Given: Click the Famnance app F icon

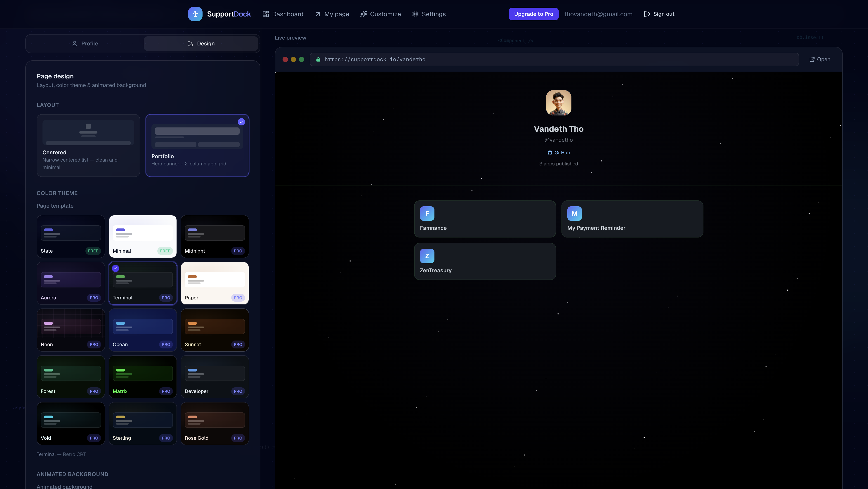Looking at the screenshot, I should [x=427, y=214].
